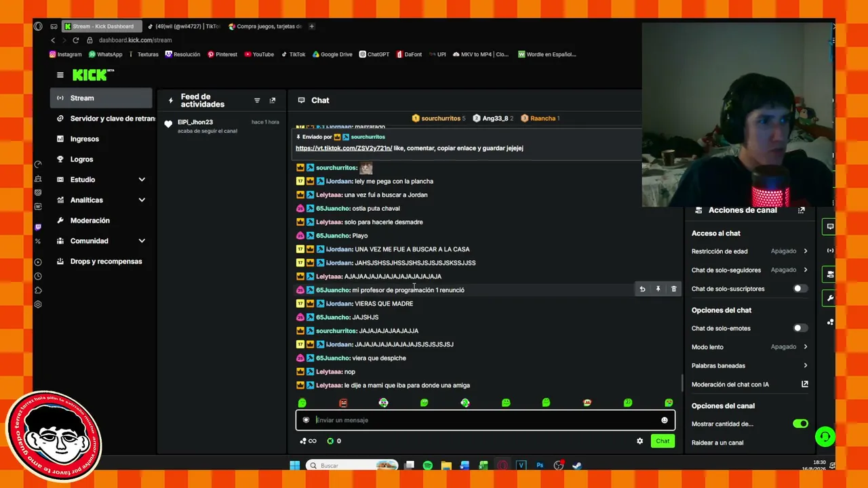Go to Ingresos page

click(x=102, y=139)
